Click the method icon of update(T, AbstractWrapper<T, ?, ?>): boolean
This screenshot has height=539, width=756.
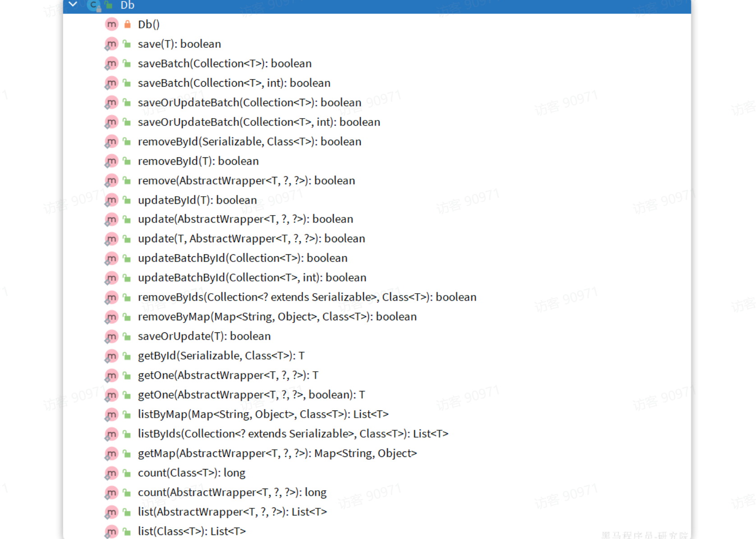(111, 239)
